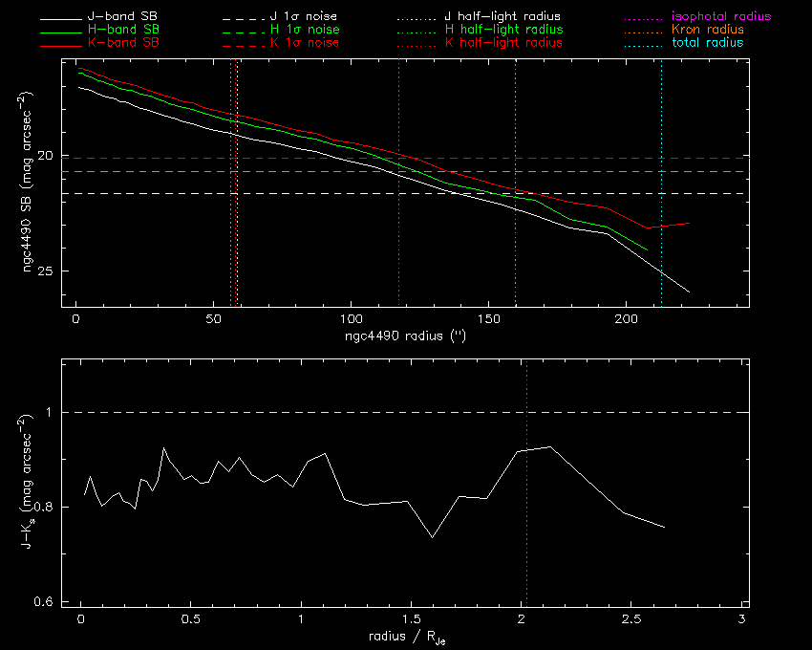Image resolution: width=812 pixels, height=650 pixels.
Task: Click the ngc4490 radius x-axis title
Action: tap(405, 337)
